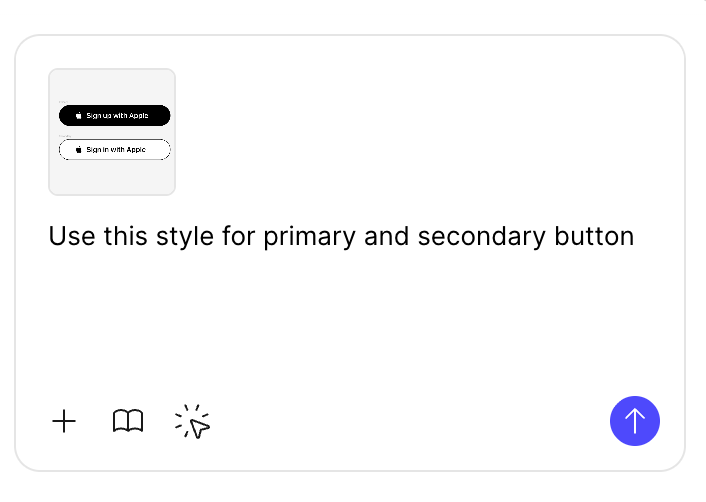Click the black "Sign up with Apple" button
Screen dimensions: 706x502
114,116
